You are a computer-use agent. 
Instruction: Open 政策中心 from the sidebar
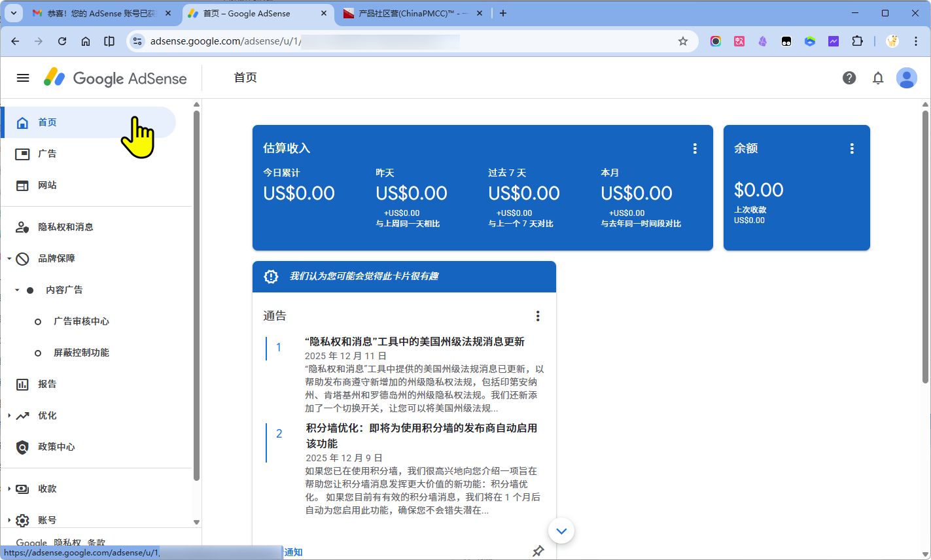pyautogui.click(x=56, y=447)
